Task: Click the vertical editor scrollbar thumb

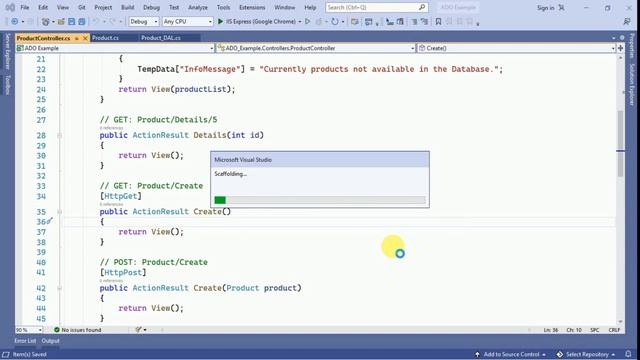Action: (x=620, y=144)
